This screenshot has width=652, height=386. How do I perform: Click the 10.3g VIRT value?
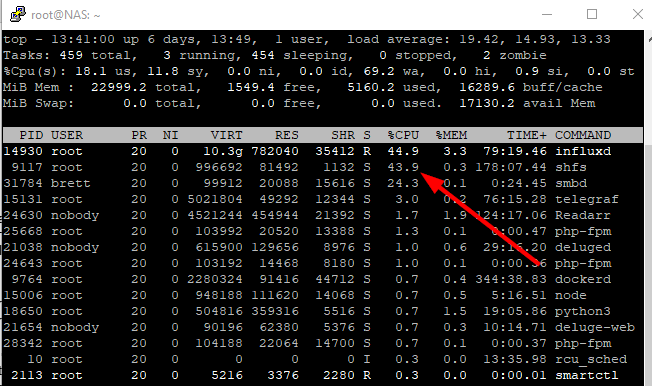point(222,151)
